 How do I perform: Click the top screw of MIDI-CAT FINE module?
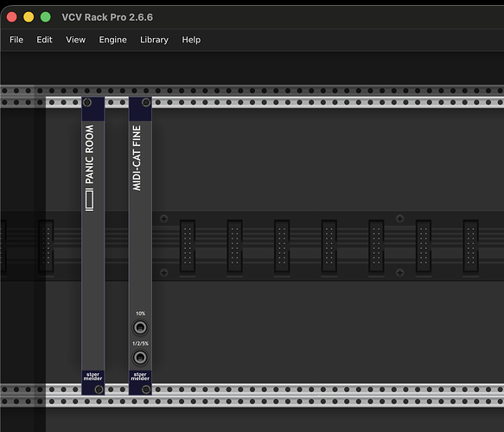click(x=146, y=103)
